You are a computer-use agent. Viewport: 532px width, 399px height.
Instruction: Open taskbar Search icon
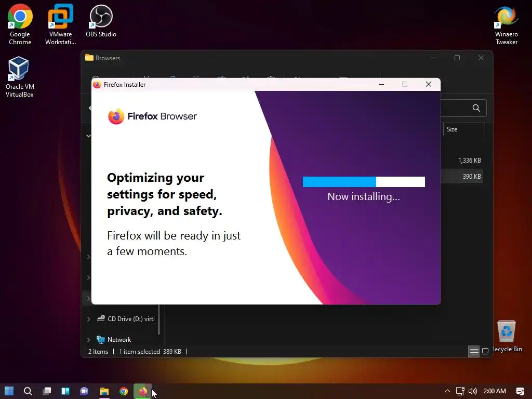(x=28, y=391)
